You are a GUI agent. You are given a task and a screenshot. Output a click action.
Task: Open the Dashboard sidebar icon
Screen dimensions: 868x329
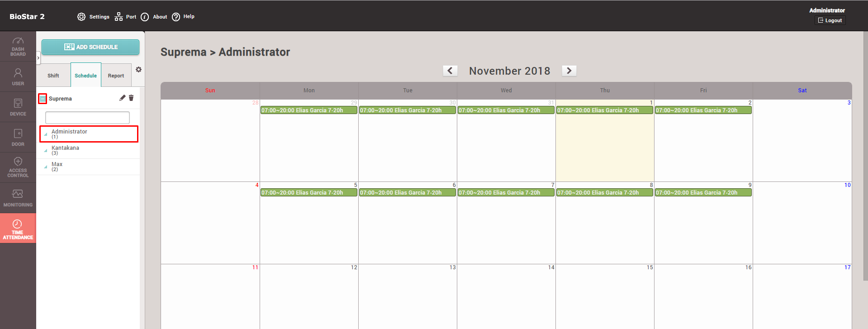[18, 46]
